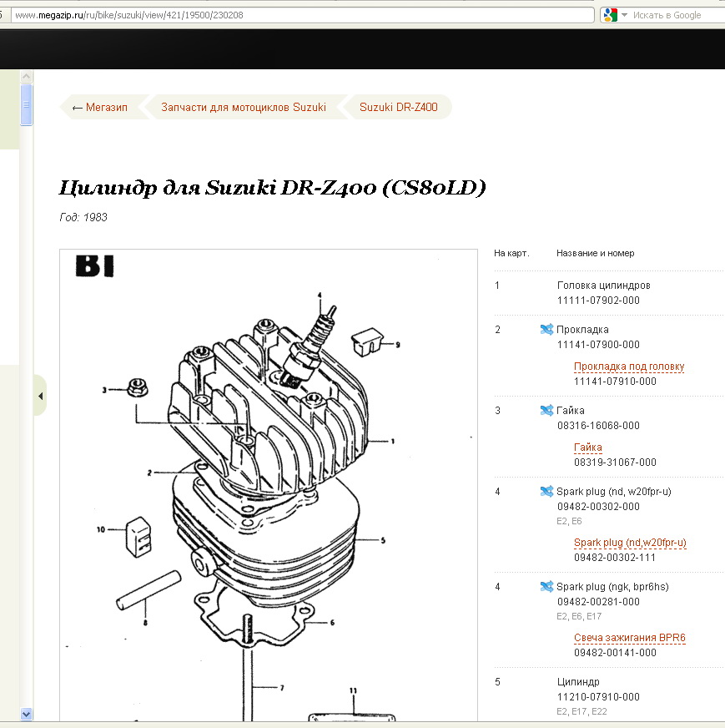Open the 'Прокладка под головку' link

pos(629,367)
